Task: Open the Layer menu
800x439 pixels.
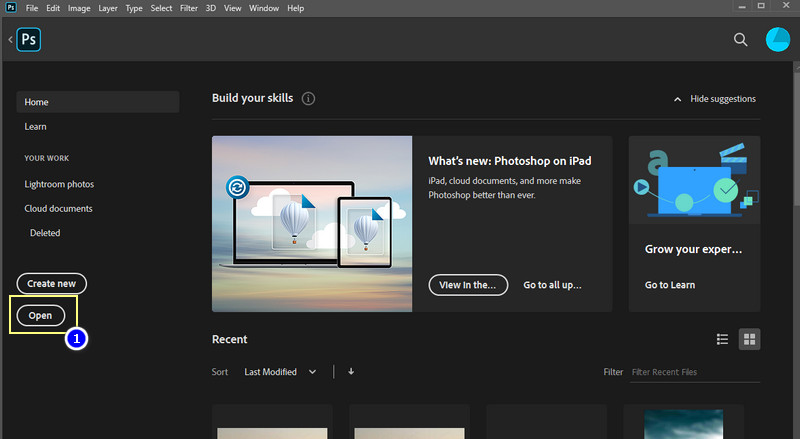Action: (108, 8)
